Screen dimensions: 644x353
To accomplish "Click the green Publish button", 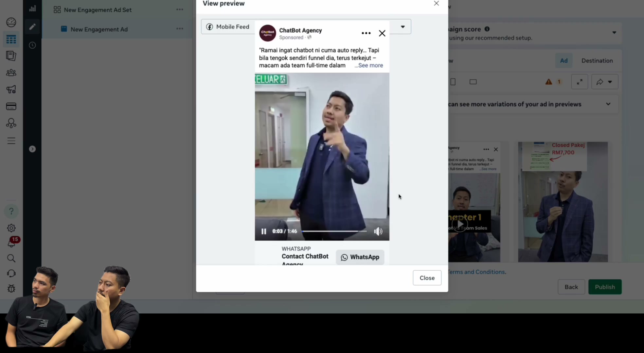I will pyautogui.click(x=605, y=287).
